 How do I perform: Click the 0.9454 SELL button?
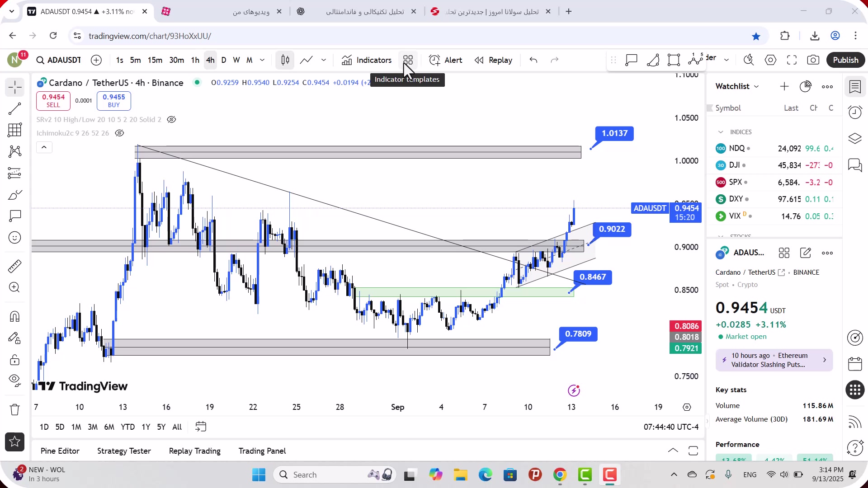(x=53, y=101)
